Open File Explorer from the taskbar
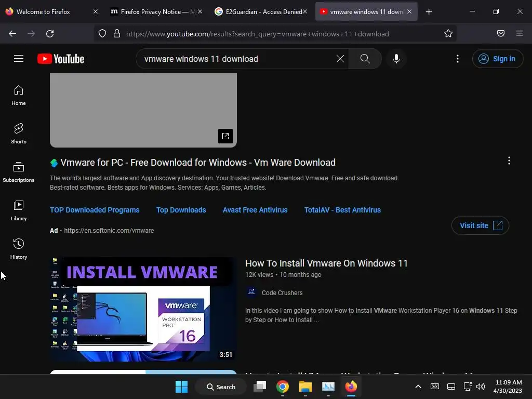The width and height of the screenshot is (532, 399). click(305, 387)
